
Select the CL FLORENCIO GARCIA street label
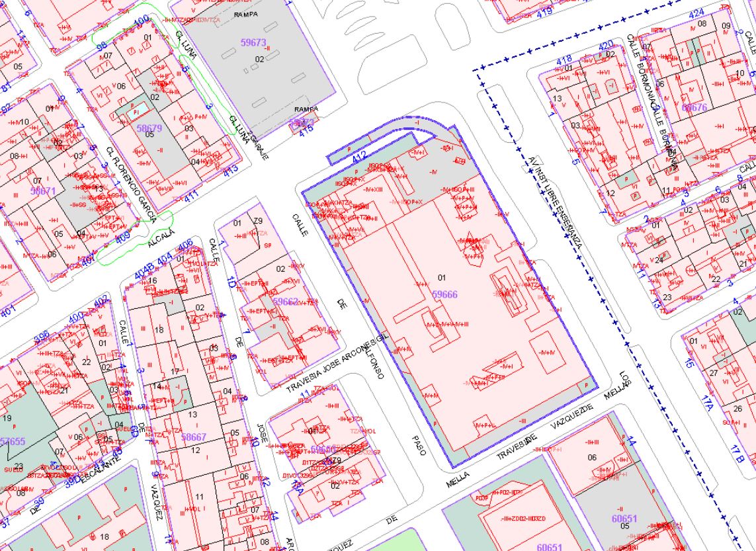tap(131, 185)
